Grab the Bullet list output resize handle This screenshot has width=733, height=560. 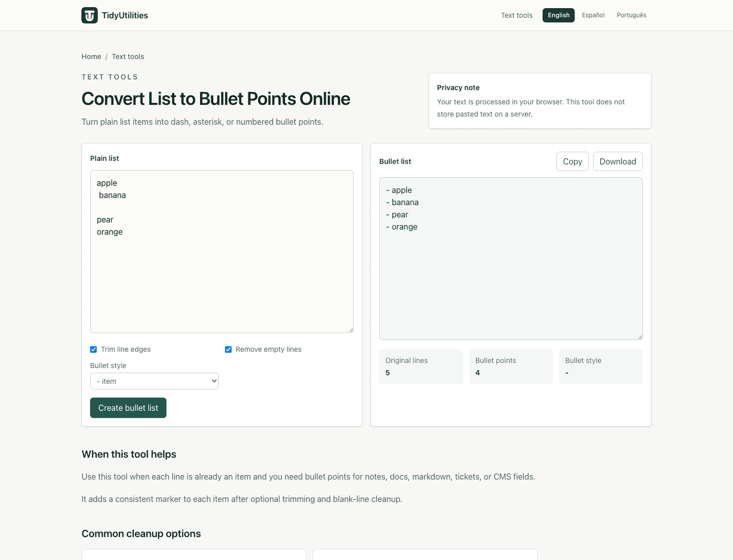tap(640, 337)
